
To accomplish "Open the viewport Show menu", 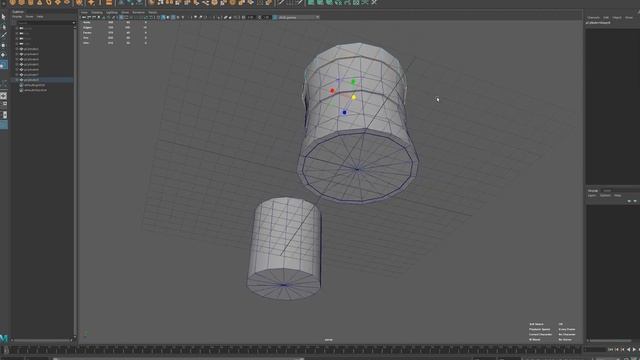I will click(125, 12).
